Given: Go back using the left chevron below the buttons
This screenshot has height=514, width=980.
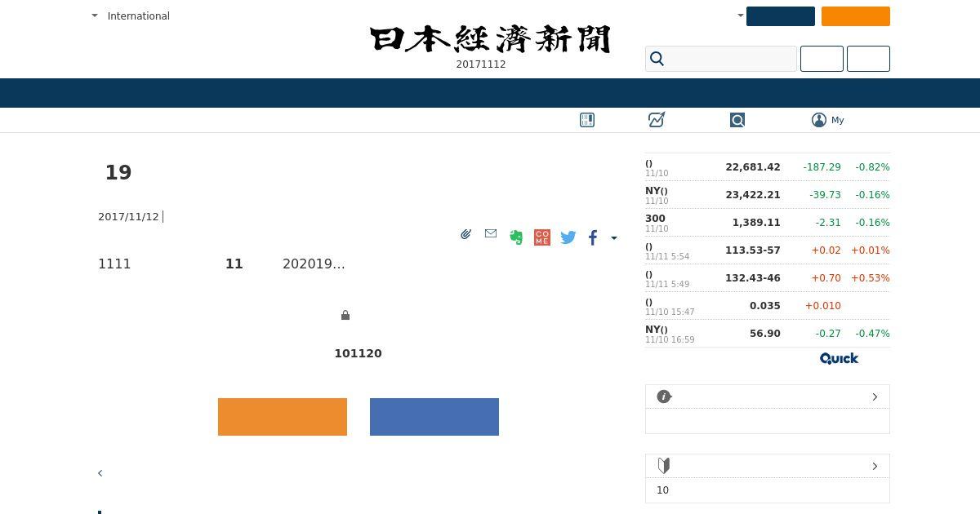Looking at the screenshot, I should (100, 473).
